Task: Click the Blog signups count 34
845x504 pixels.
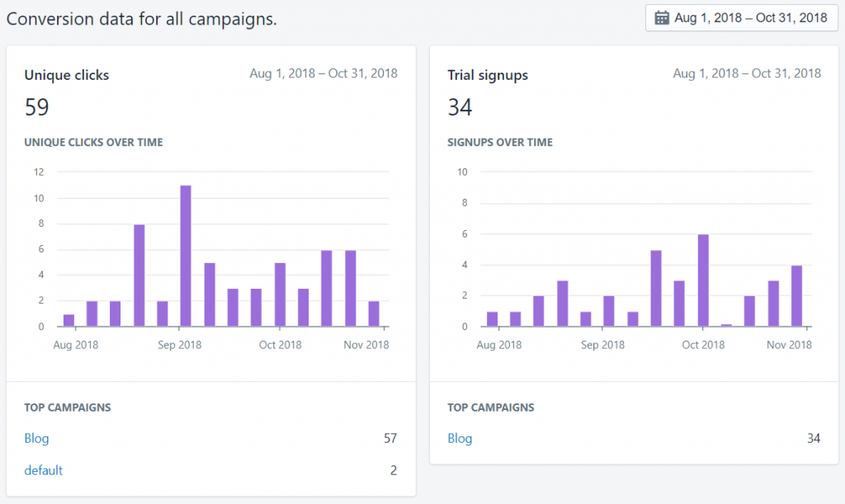Action: tap(813, 438)
